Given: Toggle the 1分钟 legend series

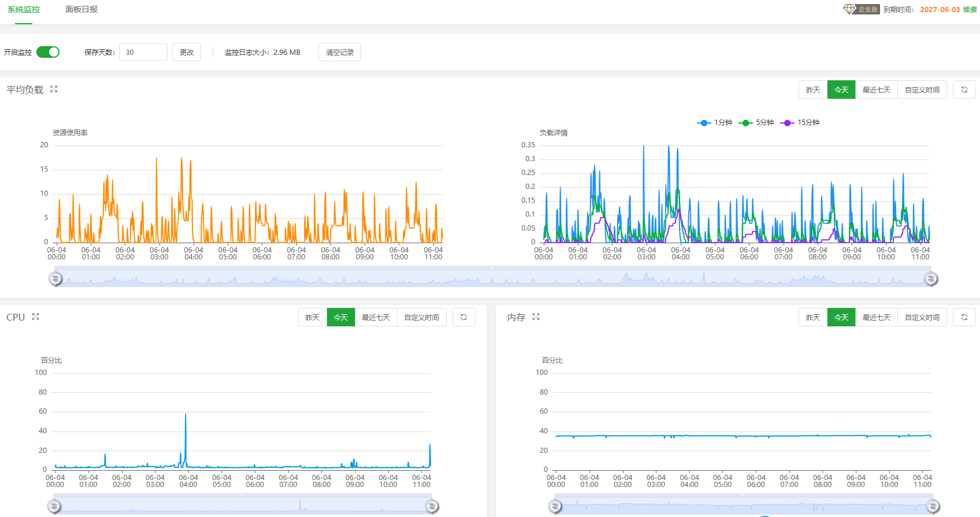Looking at the screenshot, I should 715,122.
